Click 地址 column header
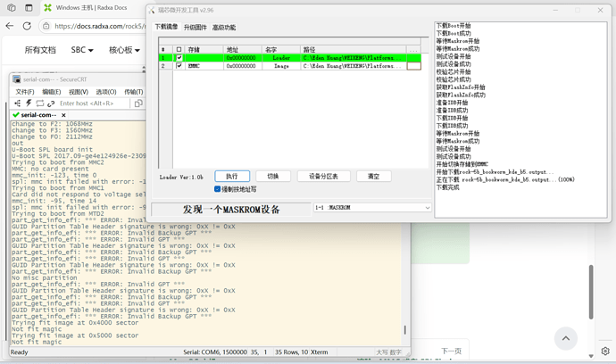The height and width of the screenshot is (364, 616). click(x=243, y=49)
